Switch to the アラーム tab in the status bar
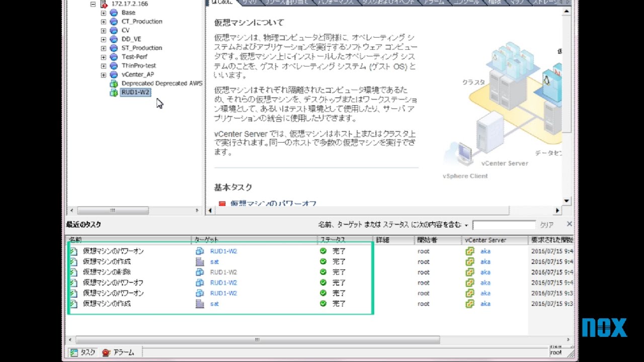 click(x=119, y=352)
